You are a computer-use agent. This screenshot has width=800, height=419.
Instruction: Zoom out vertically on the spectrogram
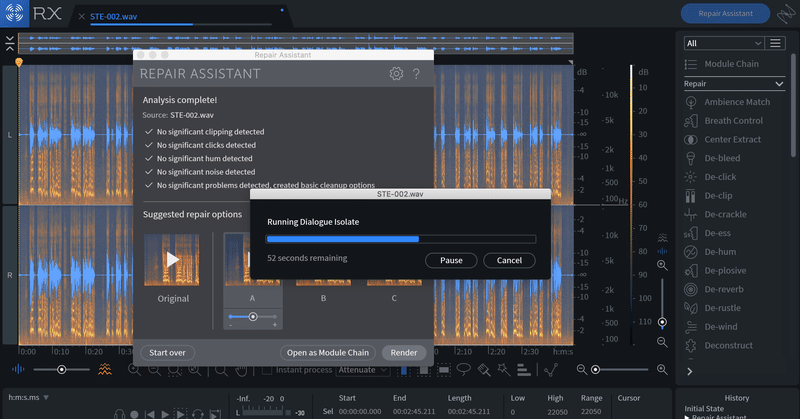tap(662, 342)
